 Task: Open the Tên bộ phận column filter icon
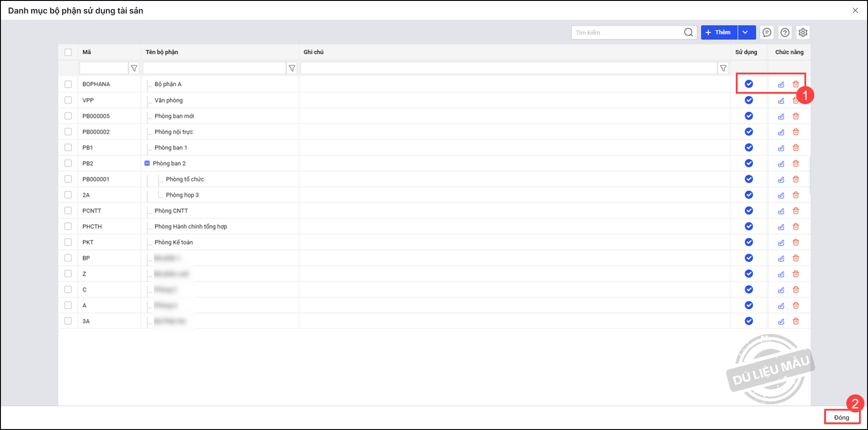pos(292,68)
